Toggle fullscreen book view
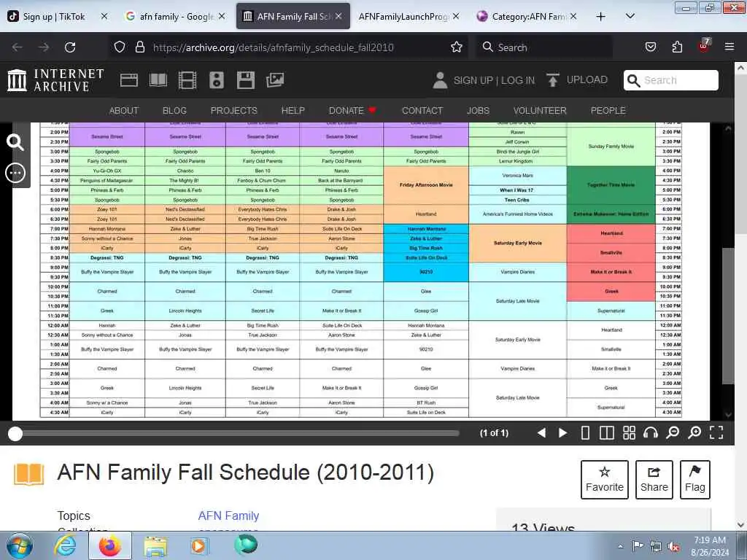The image size is (747, 560). [716, 433]
